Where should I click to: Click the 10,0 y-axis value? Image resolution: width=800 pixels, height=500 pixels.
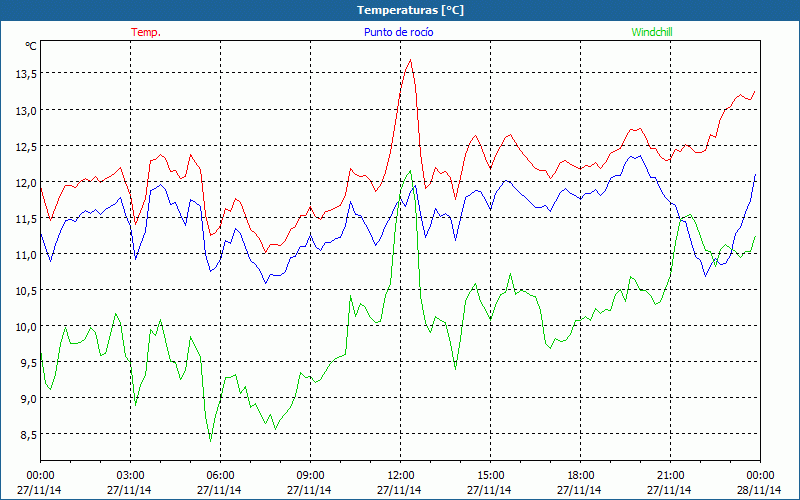(x=26, y=327)
